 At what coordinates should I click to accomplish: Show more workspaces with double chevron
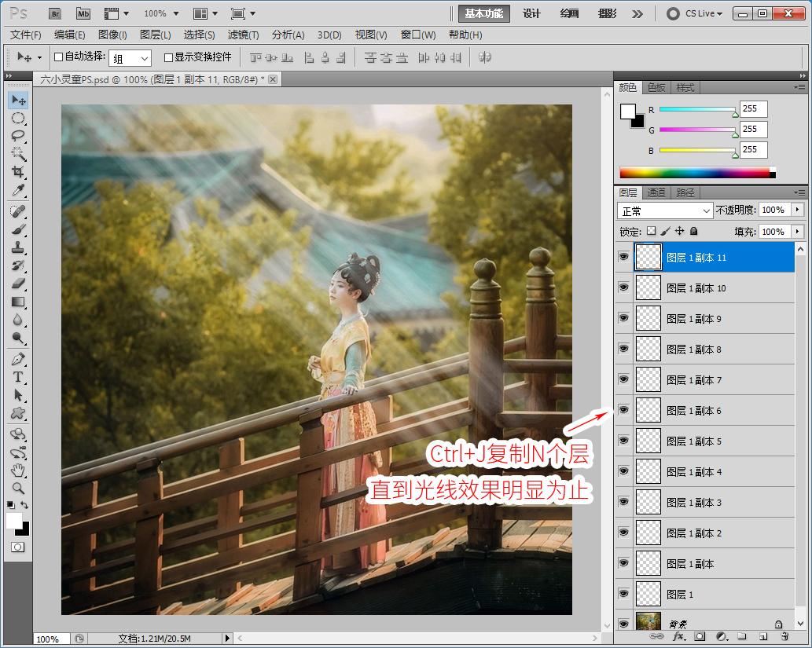tap(637, 14)
